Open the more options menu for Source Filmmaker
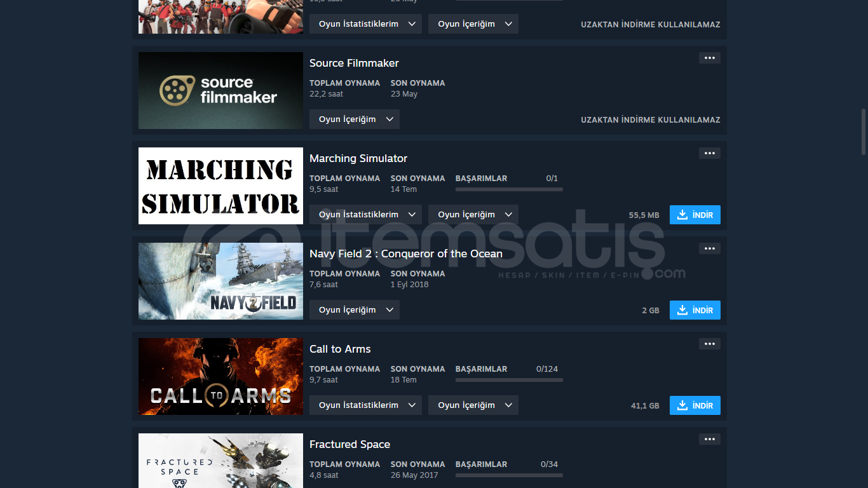Viewport: 868px width, 488px height. pyautogui.click(x=710, y=58)
